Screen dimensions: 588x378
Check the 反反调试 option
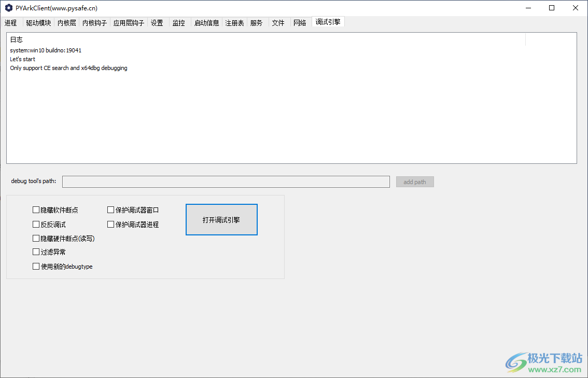tap(36, 224)
